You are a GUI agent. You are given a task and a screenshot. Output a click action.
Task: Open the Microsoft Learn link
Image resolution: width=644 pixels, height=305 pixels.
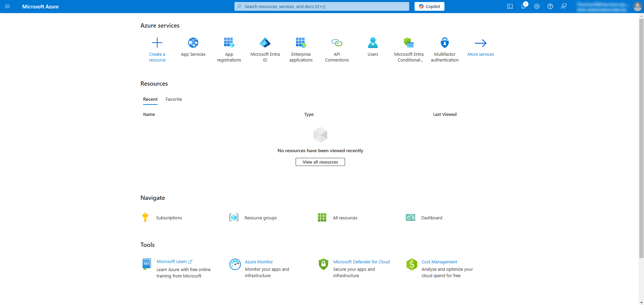click(x=174, y=262)
